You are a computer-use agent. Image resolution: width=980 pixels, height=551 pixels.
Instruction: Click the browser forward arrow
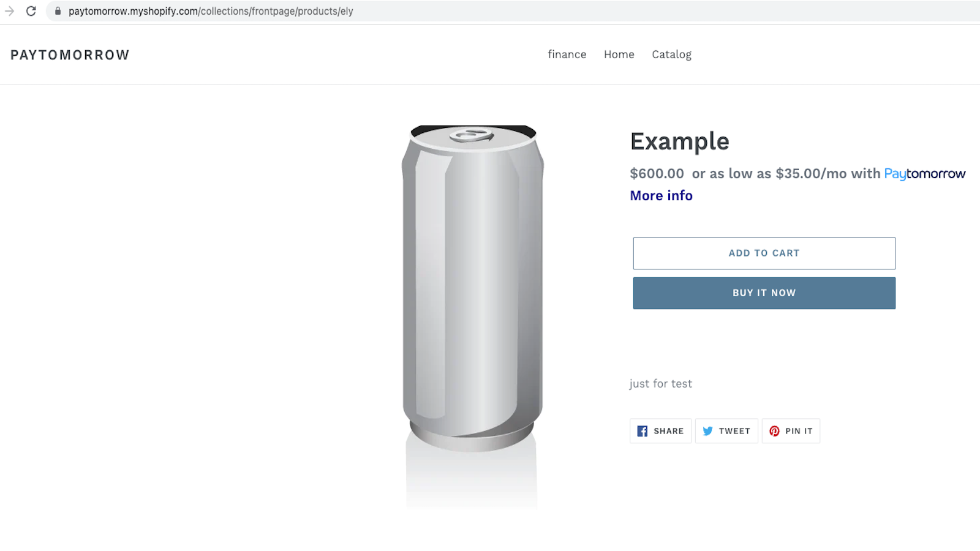(10, 11)
